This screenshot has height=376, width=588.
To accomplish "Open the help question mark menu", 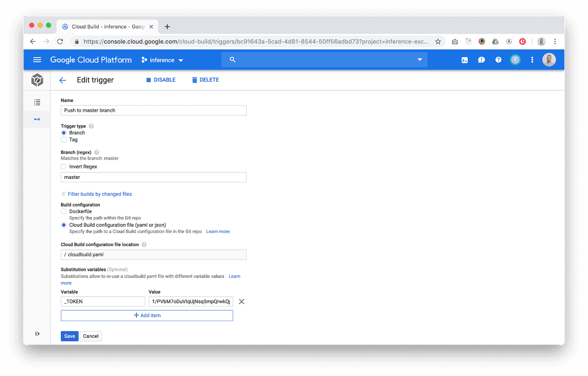I will (498, 60).
